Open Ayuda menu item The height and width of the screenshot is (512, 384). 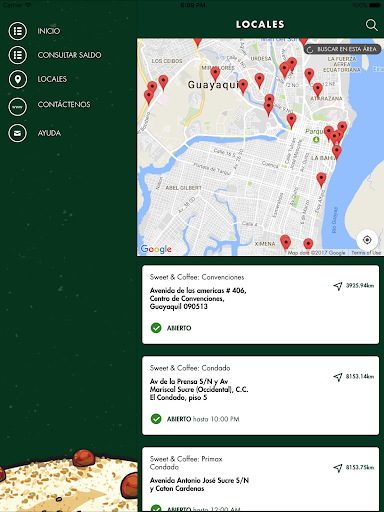pyautogui.click(x=49, y=133)
